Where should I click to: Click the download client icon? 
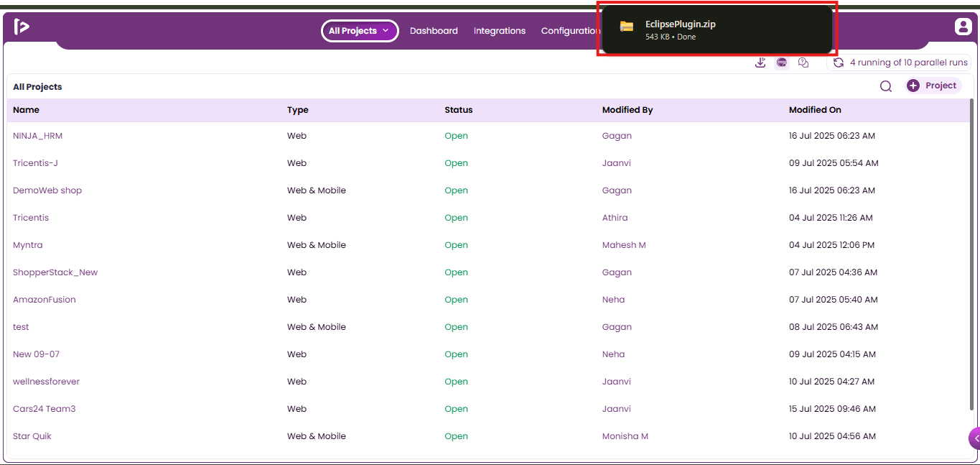point(760,63)
